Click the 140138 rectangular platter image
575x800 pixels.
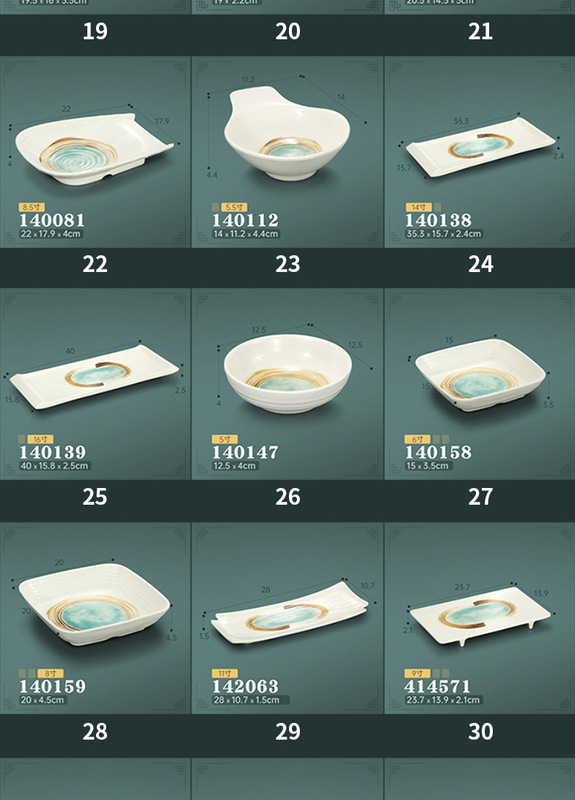pos(480,147)
